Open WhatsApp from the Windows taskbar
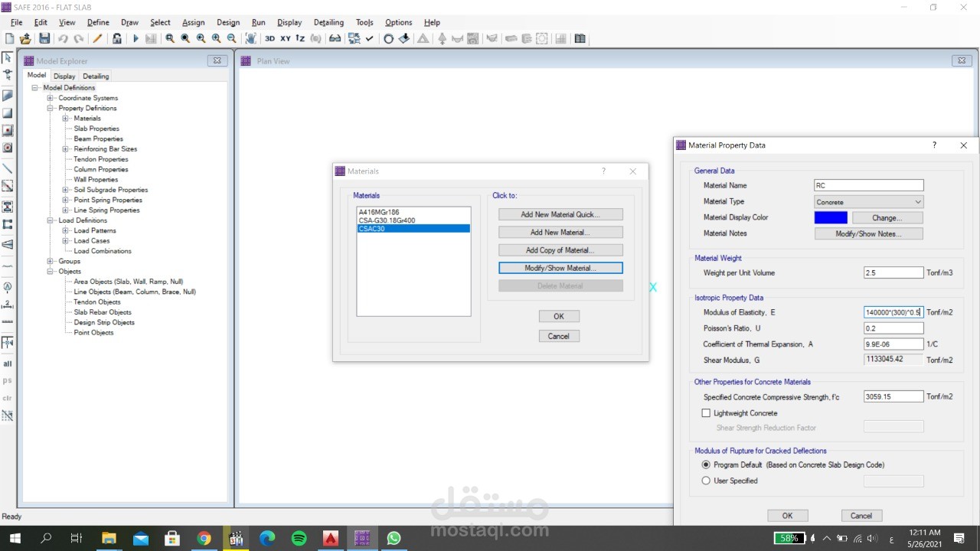Viewport: 980px width, 551px height. point(394,538)
